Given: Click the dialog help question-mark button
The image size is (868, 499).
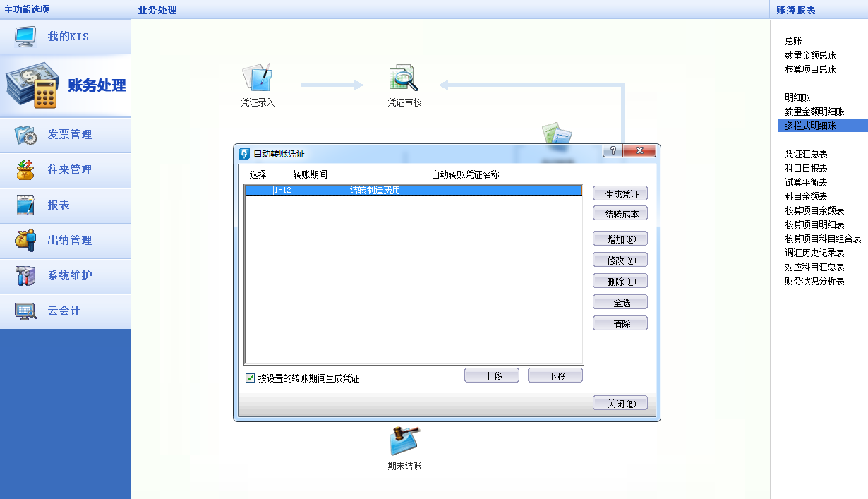Looking at the screenshot, I should pos(613,150).
